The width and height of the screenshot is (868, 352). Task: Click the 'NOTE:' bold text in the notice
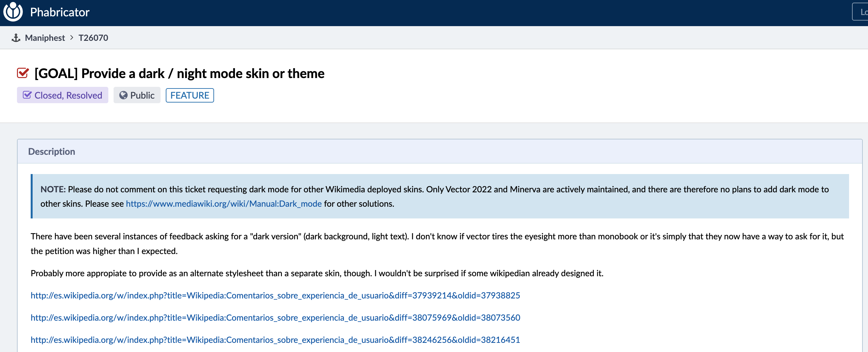pyautogui.click(x=53, y=189)
